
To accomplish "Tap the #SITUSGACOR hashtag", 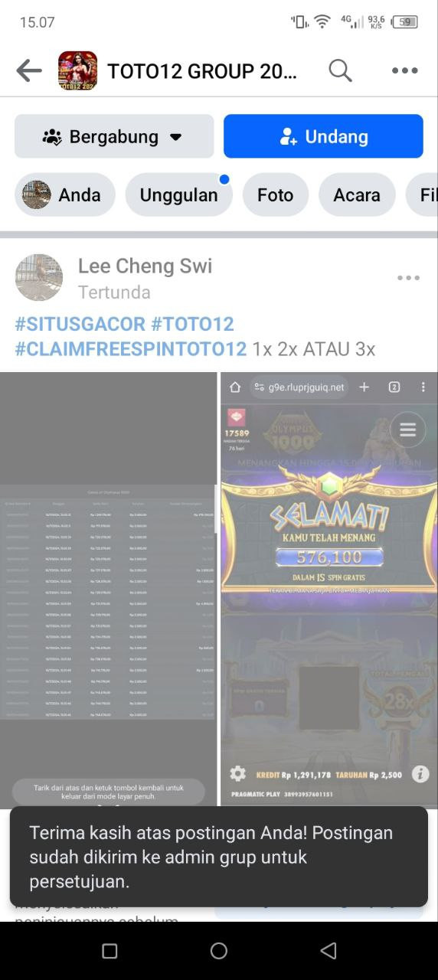I will coord(80,324).
